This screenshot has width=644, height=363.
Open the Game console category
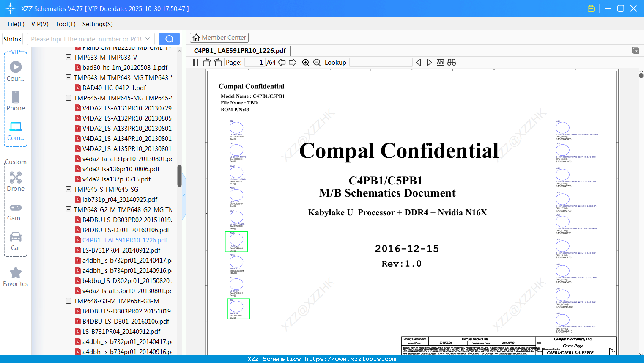point(16,212)
